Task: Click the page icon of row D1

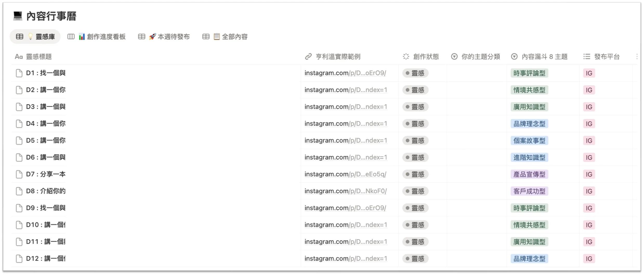Action: (x=19, y=73)
